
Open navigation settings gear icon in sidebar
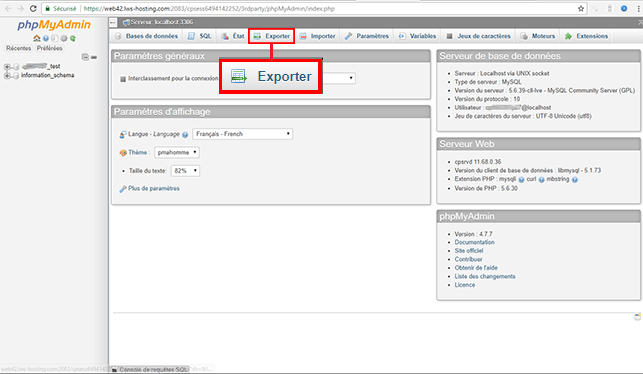pos(64,38)
